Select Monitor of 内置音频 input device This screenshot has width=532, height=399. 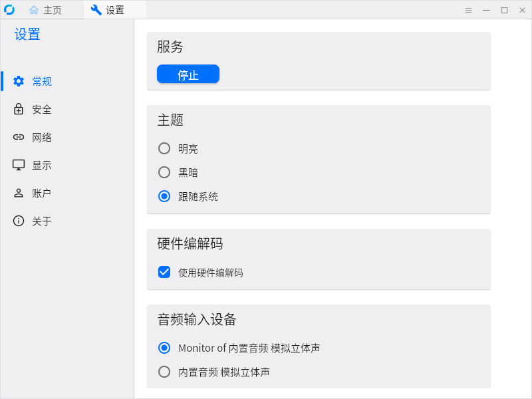(x=164, y=348)
